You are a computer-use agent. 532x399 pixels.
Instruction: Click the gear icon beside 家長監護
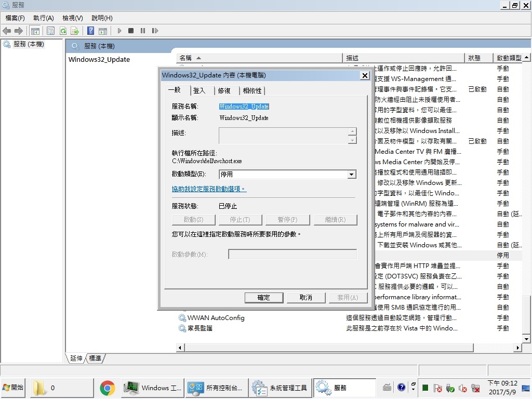click(x=182, y=328)
